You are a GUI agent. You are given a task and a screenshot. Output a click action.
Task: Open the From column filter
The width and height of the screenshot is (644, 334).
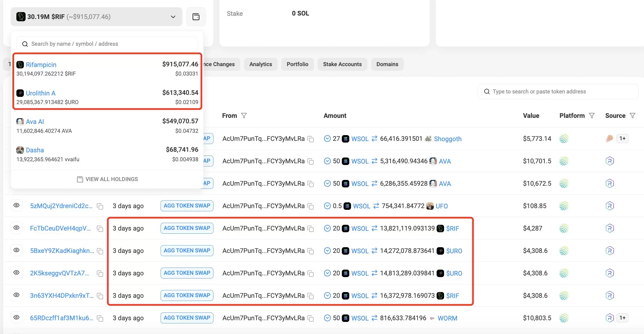244,116
